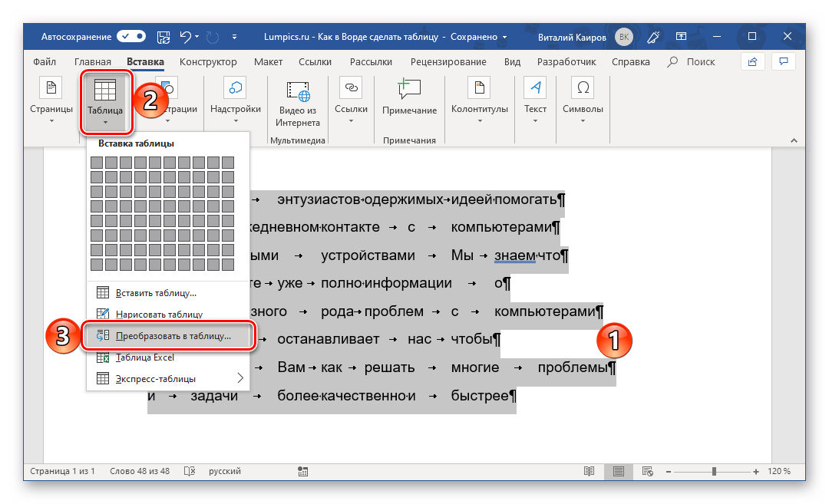The width and height of the screenshot is (829, 504).
Task: Click the redo arrow icon
Action: tap(213, 37)
